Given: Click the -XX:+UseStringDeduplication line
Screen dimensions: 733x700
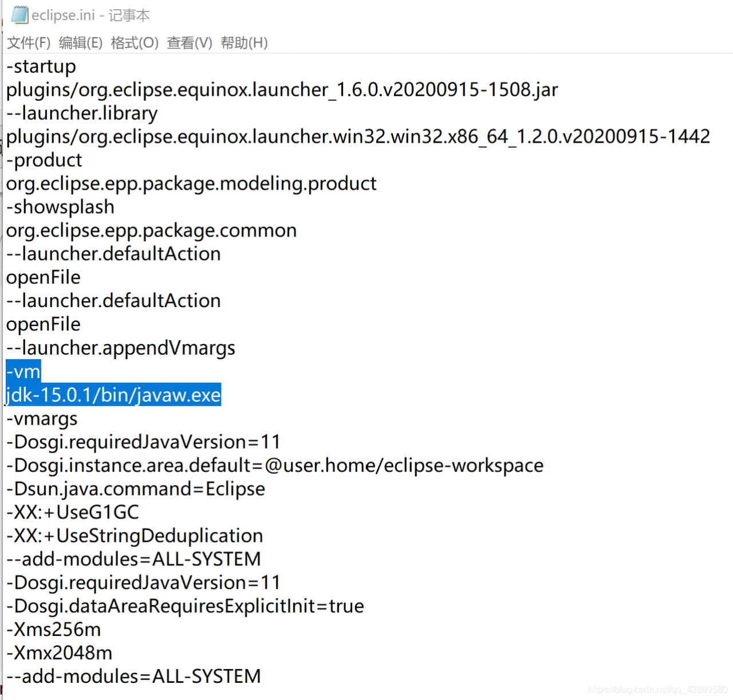Looking at the screenshot, I should pos(135,536).
